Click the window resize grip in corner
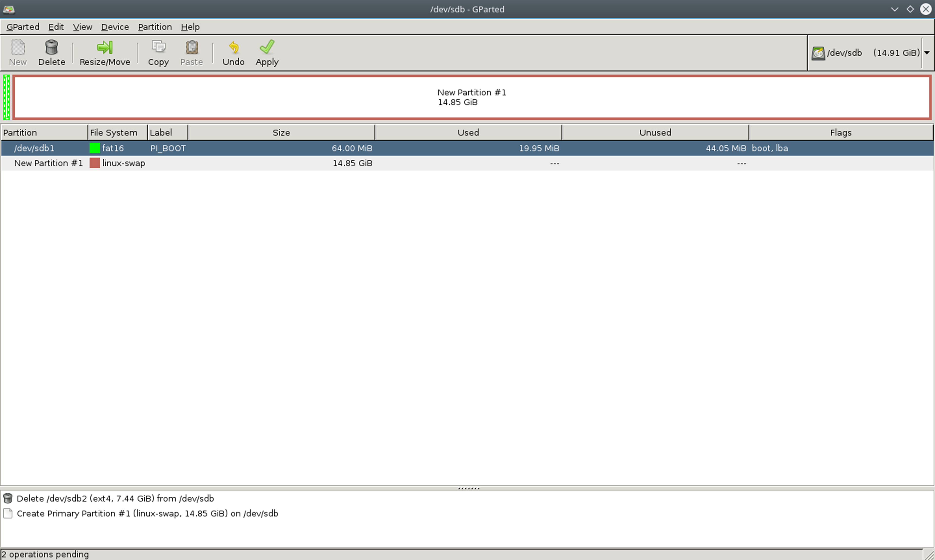The image size is (935, 560). point(929,555)
